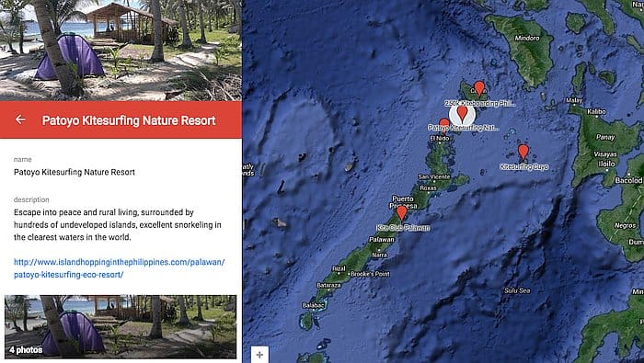The width and height of the screenshot is (644, 363).
Task: Click the Kitesurfing Cuyo map pin
Action: click(x=523, y=153)
